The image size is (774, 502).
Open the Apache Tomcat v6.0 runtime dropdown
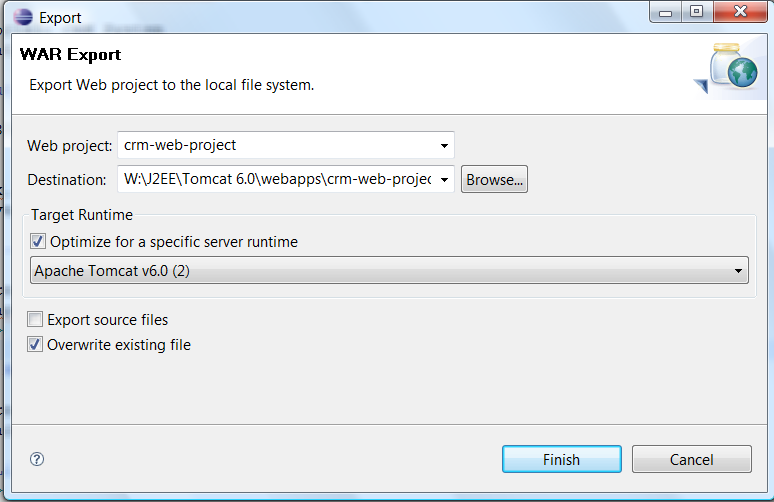(738, 271)
